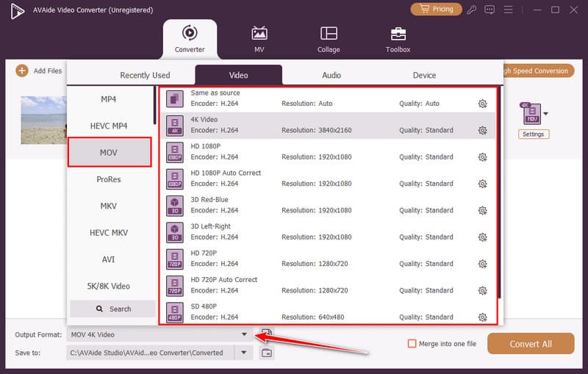
Task: Open gear settings for 4K Video preset
Action: click(482, 130)
